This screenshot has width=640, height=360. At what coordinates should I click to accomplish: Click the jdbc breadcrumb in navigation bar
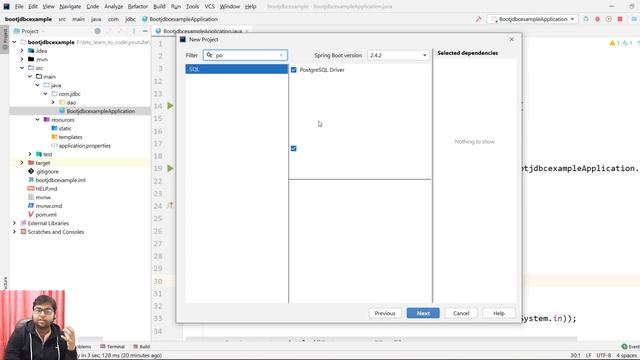pos(130,19)
